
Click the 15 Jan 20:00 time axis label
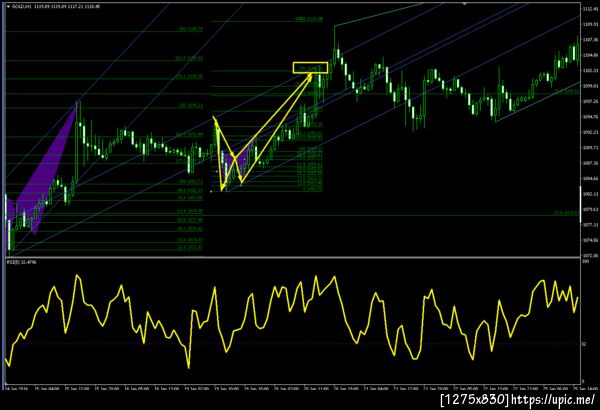pos(107,388)
